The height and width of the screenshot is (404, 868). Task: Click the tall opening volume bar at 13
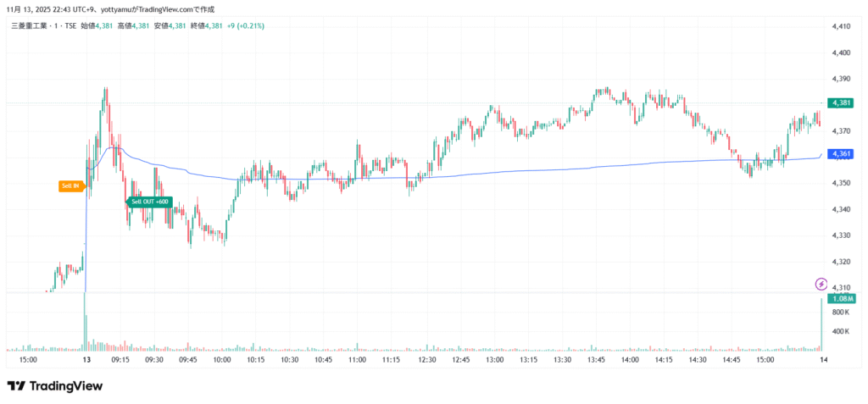[86, 322]
